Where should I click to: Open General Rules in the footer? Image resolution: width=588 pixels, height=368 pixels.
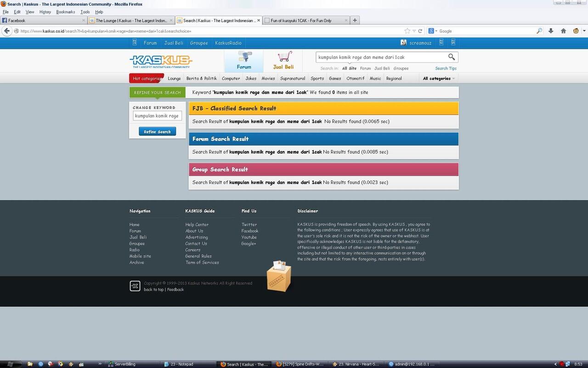coord(198,256)
